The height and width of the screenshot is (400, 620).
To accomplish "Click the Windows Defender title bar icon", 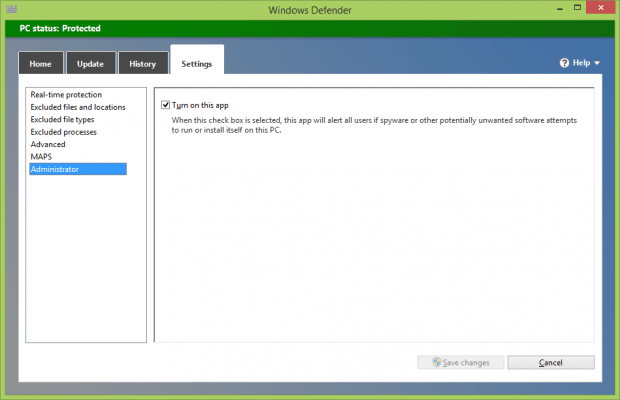I will [x=11, y=9].
